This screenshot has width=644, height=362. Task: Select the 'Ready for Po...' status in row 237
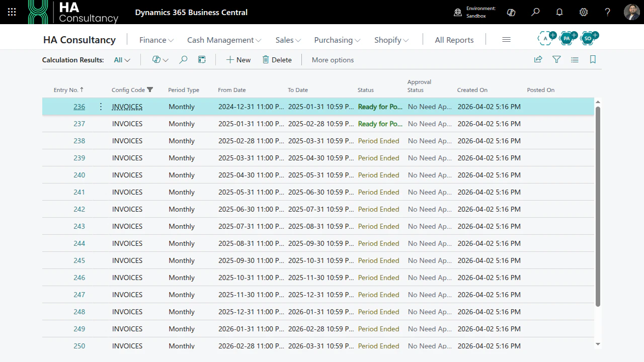[x=380, y=124]
